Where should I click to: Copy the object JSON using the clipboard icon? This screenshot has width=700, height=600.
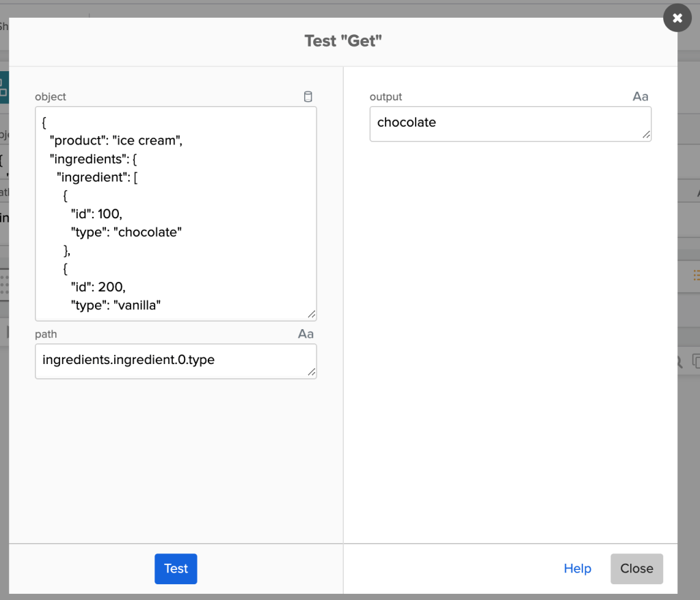point(308,96)
